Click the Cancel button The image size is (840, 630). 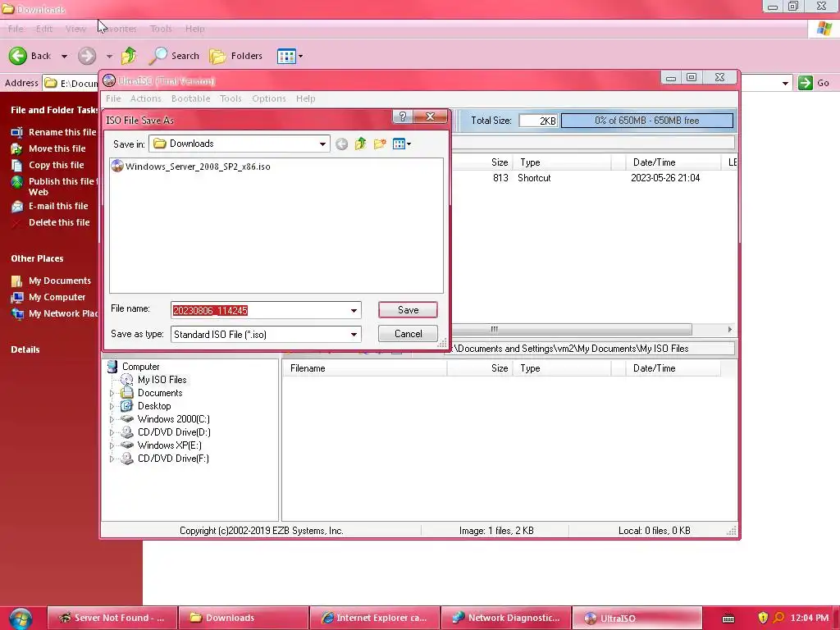[x=408, y=334]
